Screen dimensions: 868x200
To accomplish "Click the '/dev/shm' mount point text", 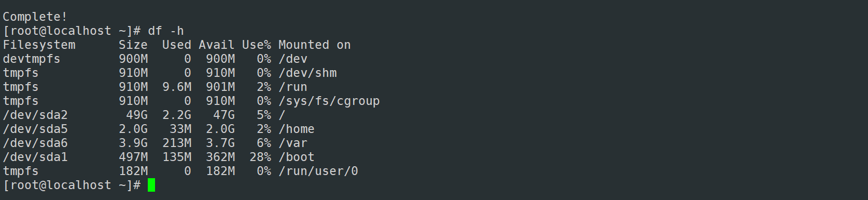I will [x=307, y=73].
